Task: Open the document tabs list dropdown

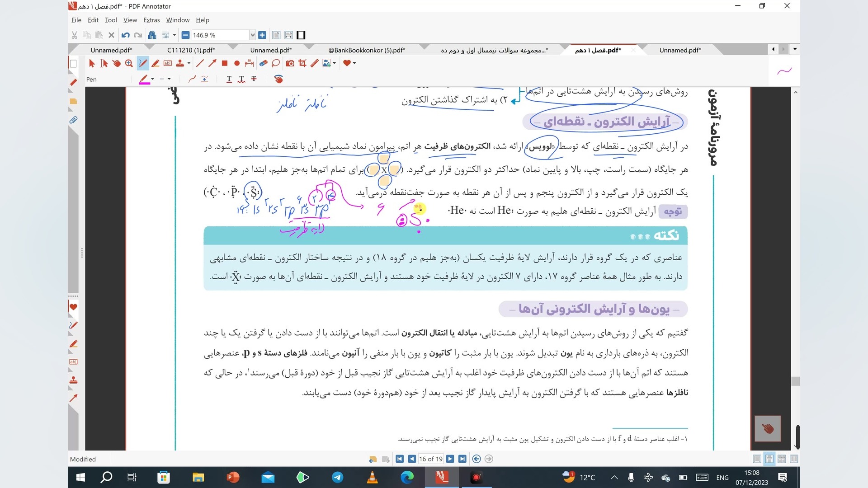Action: click(x=795, y=49)
